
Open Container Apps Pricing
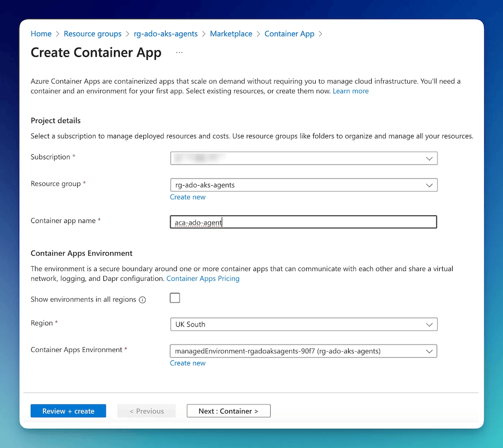click(203, 278)
